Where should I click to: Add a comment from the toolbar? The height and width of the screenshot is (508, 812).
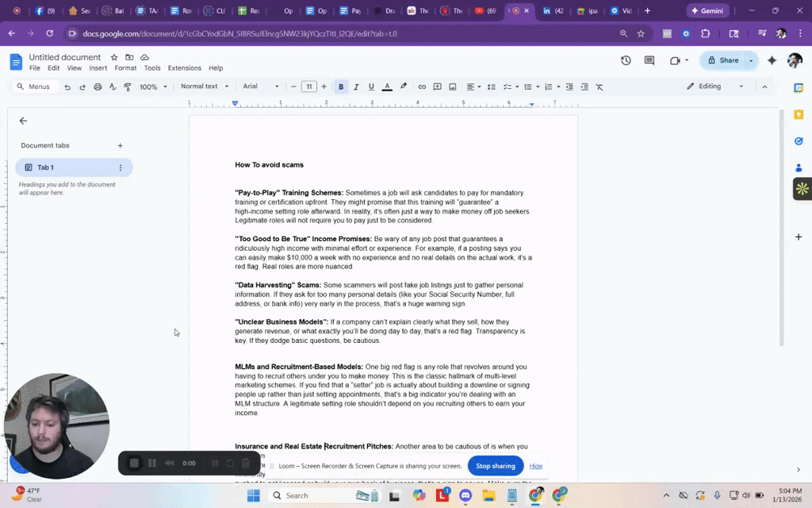tap(437, 87)
